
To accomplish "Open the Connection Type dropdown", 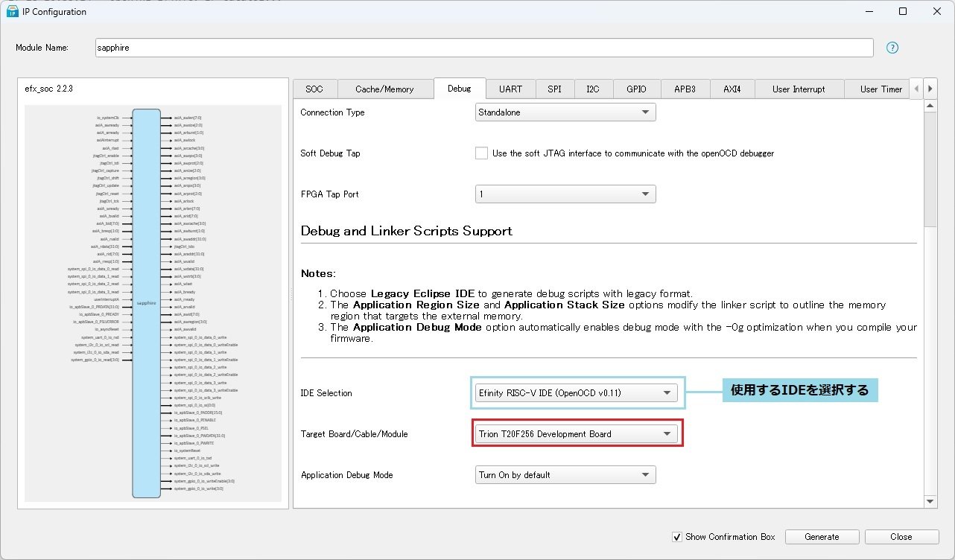I will pyautogui.click(x=565, y=112).
